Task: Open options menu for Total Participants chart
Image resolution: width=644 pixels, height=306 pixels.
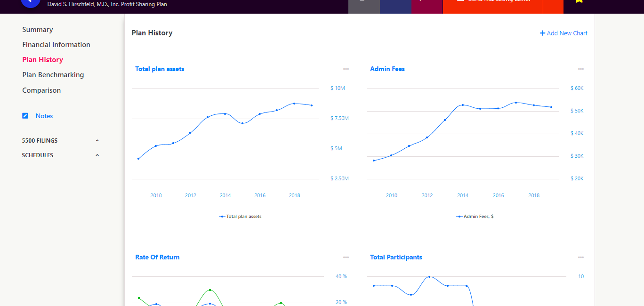Action: (581, 258)
